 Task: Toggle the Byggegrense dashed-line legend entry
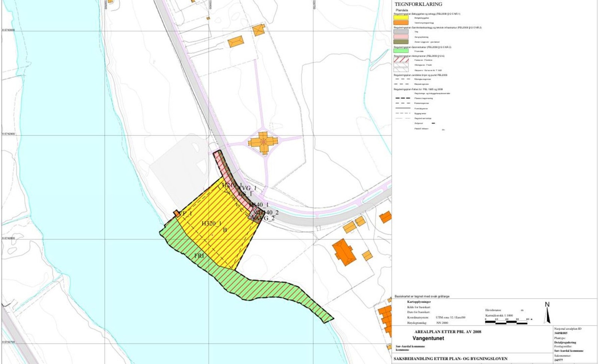tap(403, 113)
